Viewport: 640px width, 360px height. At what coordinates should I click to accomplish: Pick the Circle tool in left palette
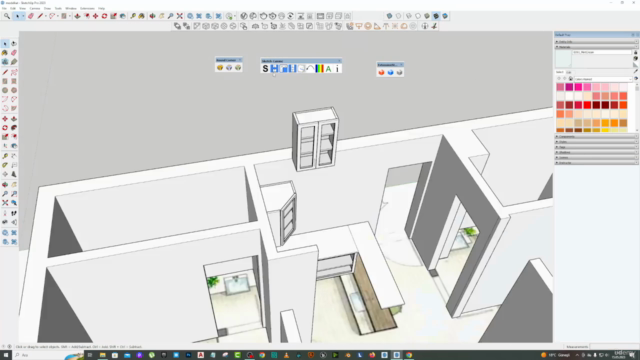pyautogui.click(x=5, y=90)
